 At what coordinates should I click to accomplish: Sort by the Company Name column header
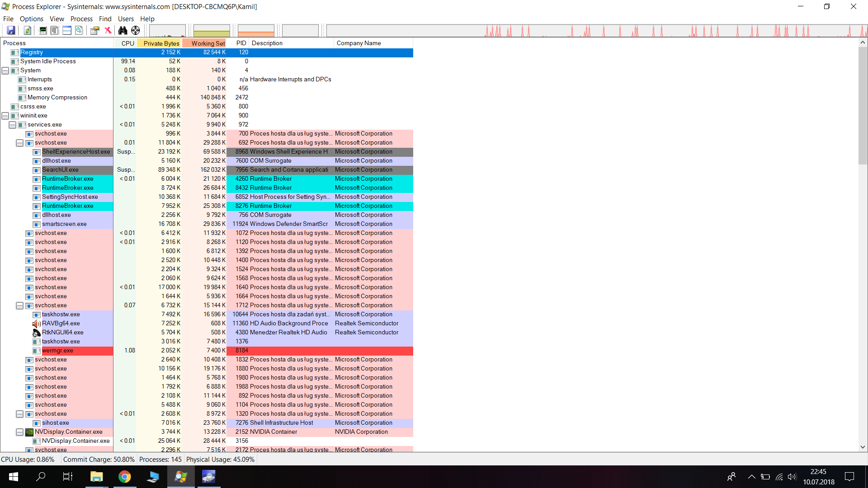click(x=373, y=43)
